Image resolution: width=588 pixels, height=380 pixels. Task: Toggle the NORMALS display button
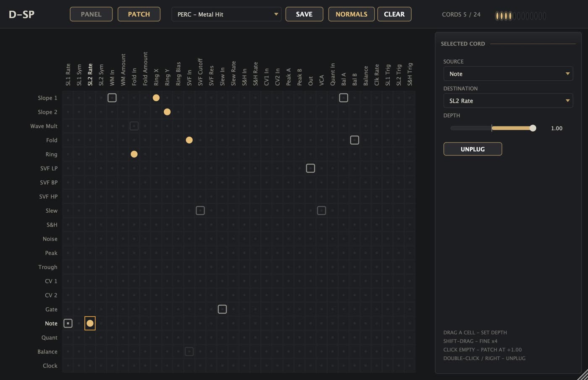click(351, 14)
